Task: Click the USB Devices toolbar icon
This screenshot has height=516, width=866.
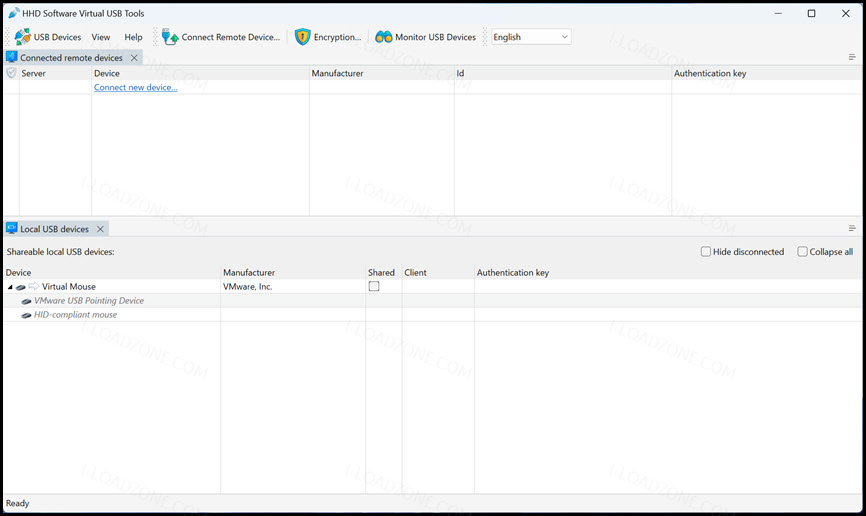Action: tap(23, 37)
